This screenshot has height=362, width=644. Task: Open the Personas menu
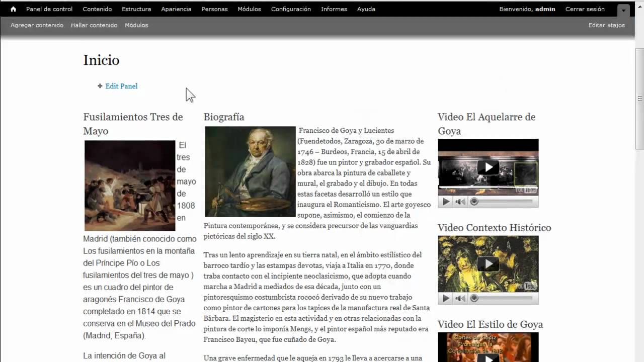(214, 9)
